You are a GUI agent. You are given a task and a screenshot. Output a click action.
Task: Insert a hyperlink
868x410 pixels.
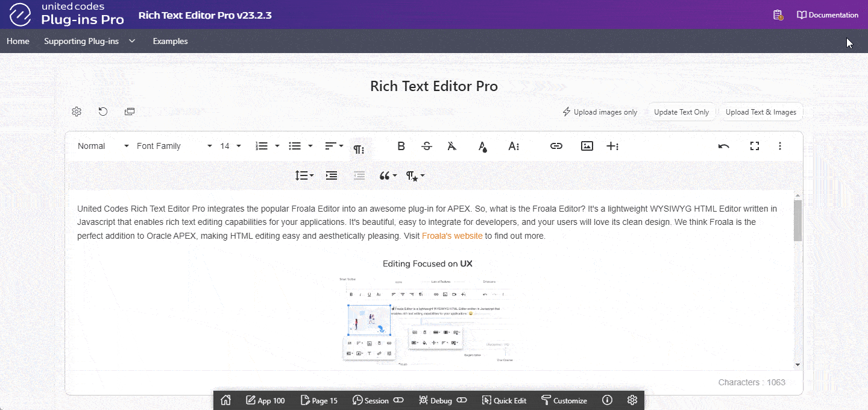556,146
